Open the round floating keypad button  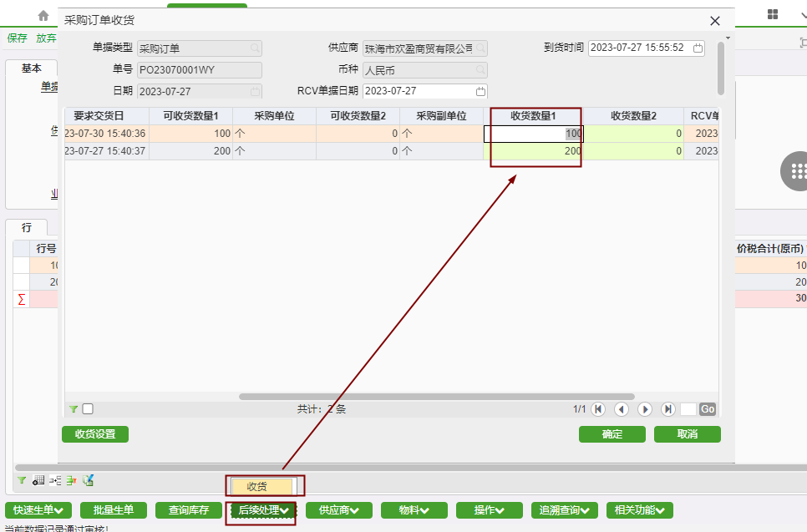click(795, 171)
